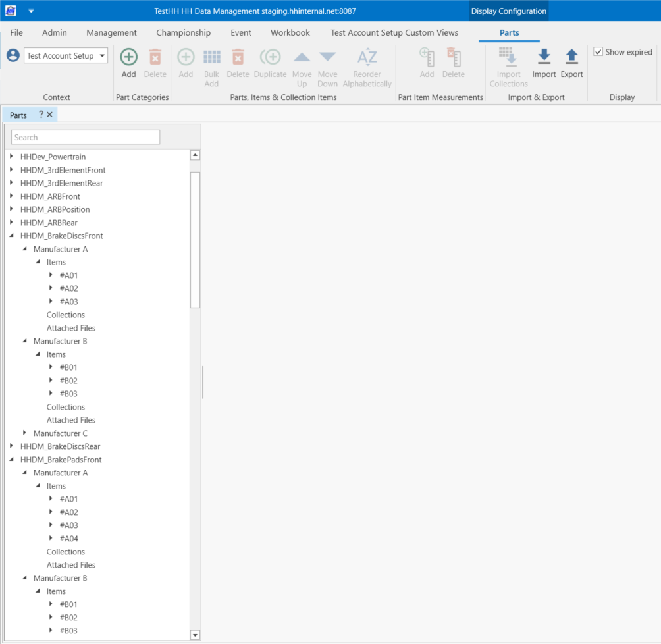Expand Manufacturer C under BrakeDiscsFront
The width and height of the screenshot is (661, 644).
(25, 433)
